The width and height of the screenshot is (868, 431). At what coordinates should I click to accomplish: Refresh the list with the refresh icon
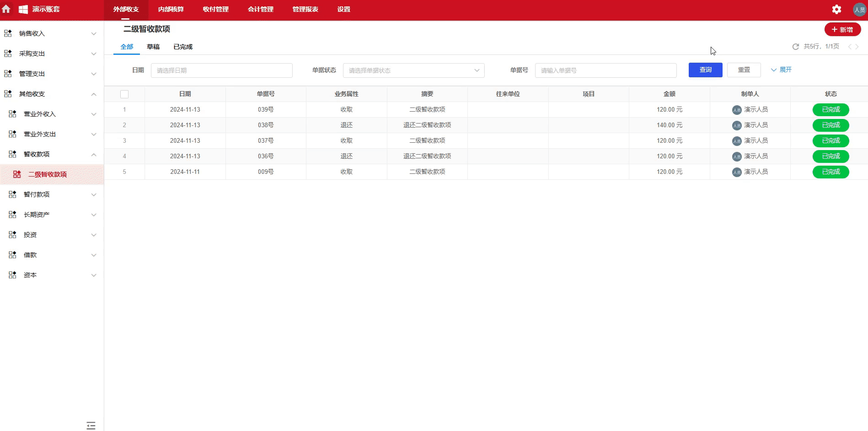point(796,46)
